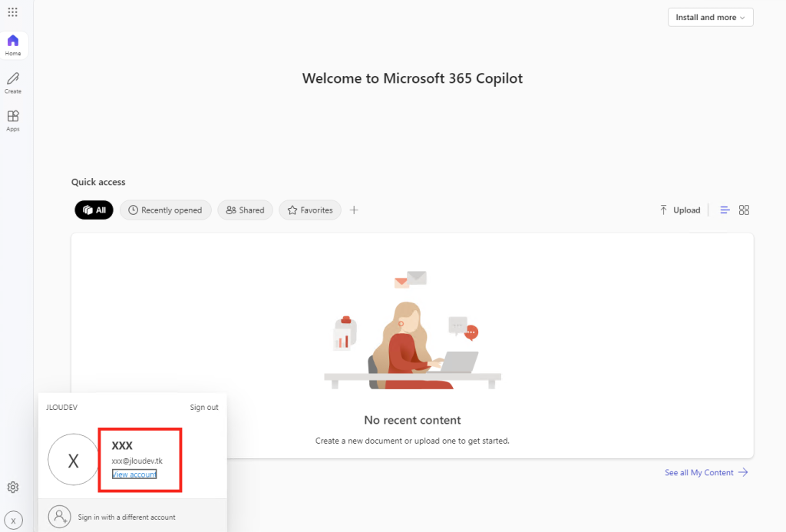
Task: Click the xxx@jloudev.tk email text
Action: [137, 461]
